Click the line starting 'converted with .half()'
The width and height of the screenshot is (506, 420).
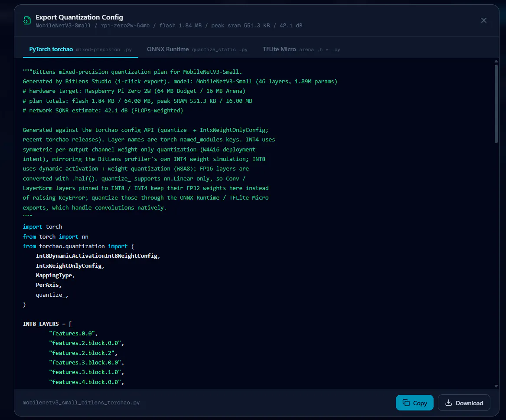(134, 178)
